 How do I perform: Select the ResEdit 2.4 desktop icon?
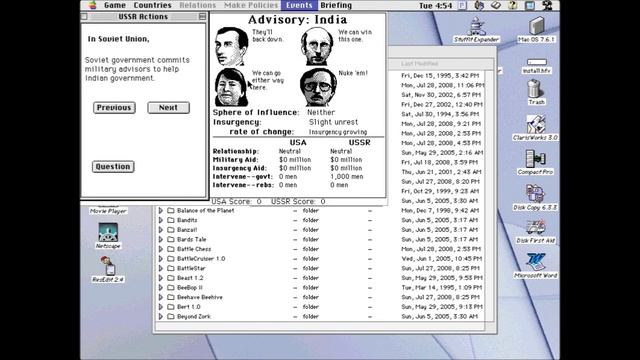pos(108,266)
